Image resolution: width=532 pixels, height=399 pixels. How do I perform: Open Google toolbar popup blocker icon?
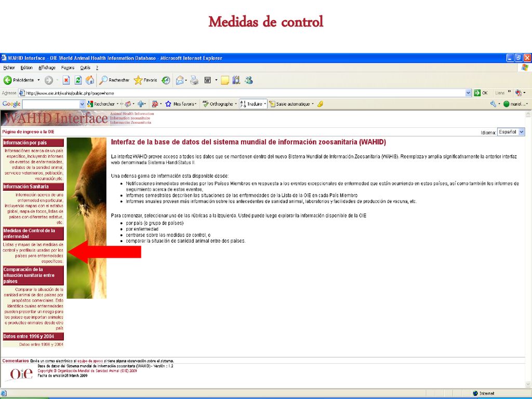pyautogui.click(x=155, y=104)
